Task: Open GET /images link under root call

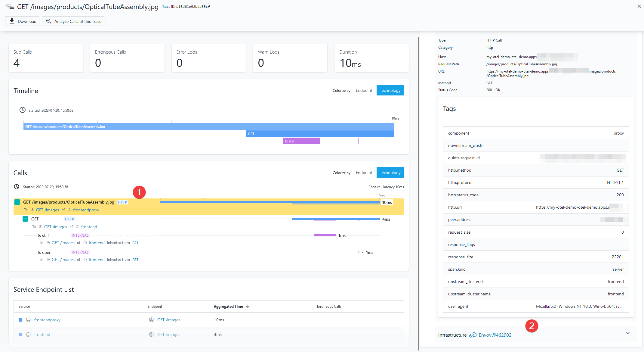Action: coord(48,210)
